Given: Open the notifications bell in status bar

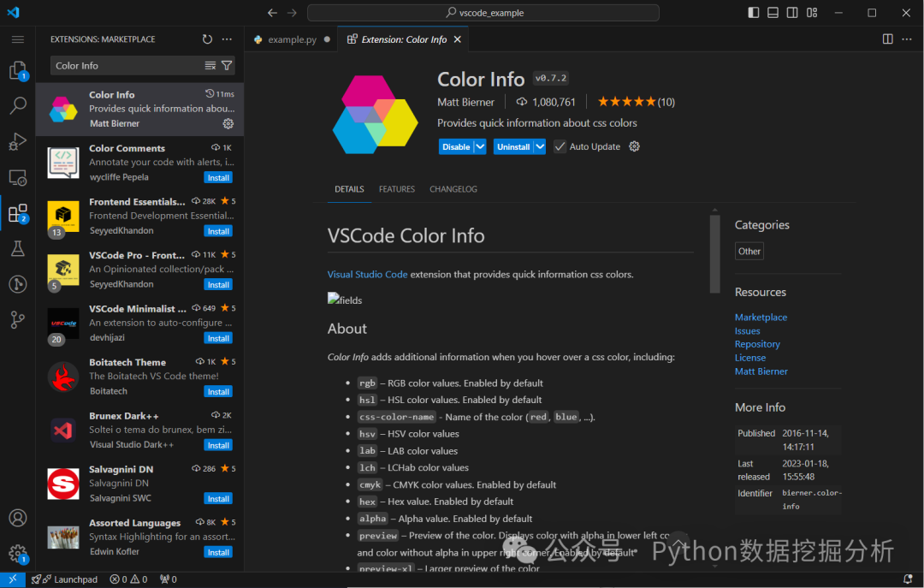Looking at the screenshot, I should coord(908,579).
